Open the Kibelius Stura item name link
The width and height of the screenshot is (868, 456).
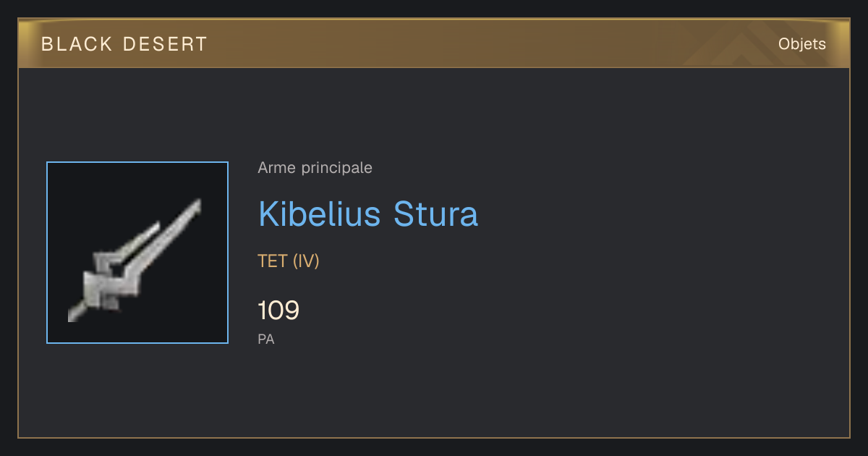coord(368,214)
